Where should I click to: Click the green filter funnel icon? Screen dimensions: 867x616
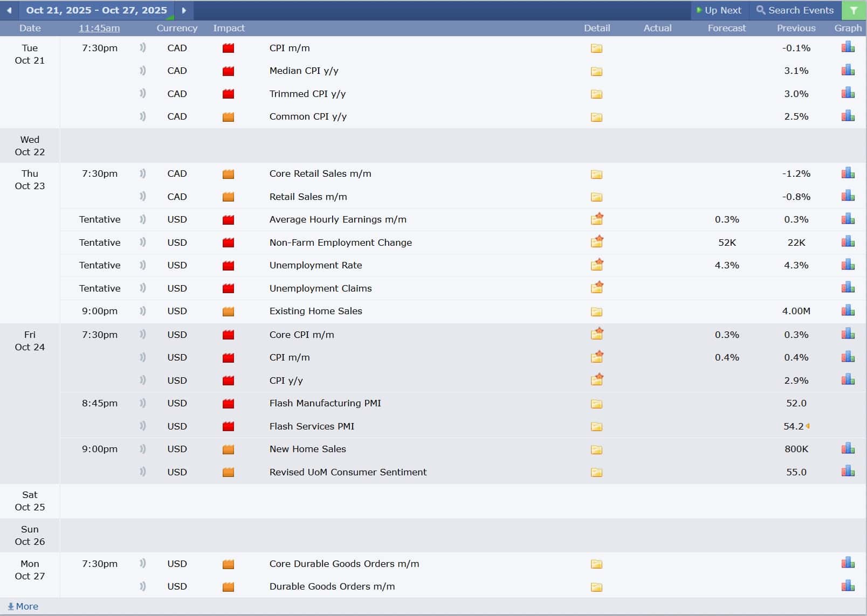(854, 10)
